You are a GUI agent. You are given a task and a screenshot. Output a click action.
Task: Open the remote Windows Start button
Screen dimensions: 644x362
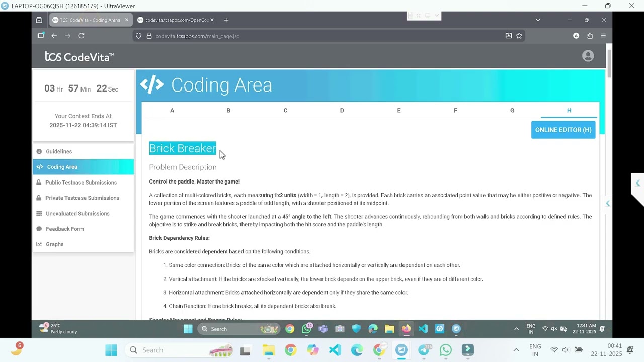pyautogui.click(x=188, y=329)
